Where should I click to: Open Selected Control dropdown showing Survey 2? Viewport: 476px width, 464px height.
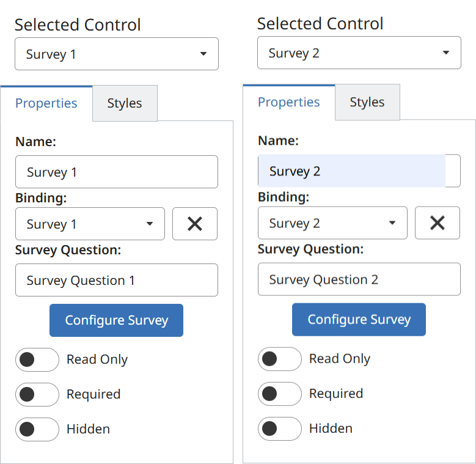pos(359,53)
